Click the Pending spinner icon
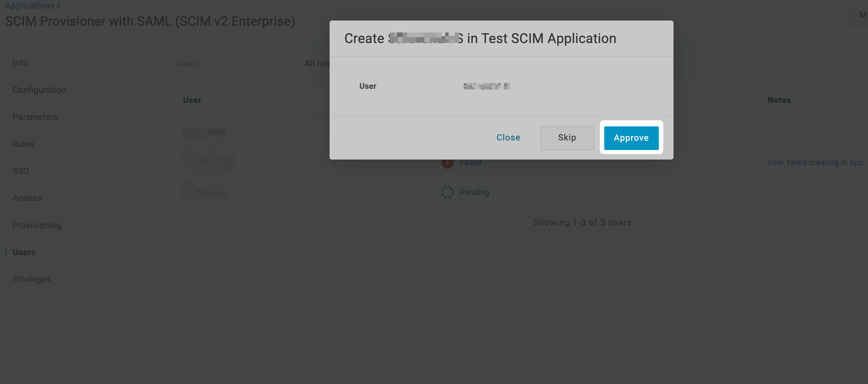This screenshot has height=384, width=868. point(447,192)
